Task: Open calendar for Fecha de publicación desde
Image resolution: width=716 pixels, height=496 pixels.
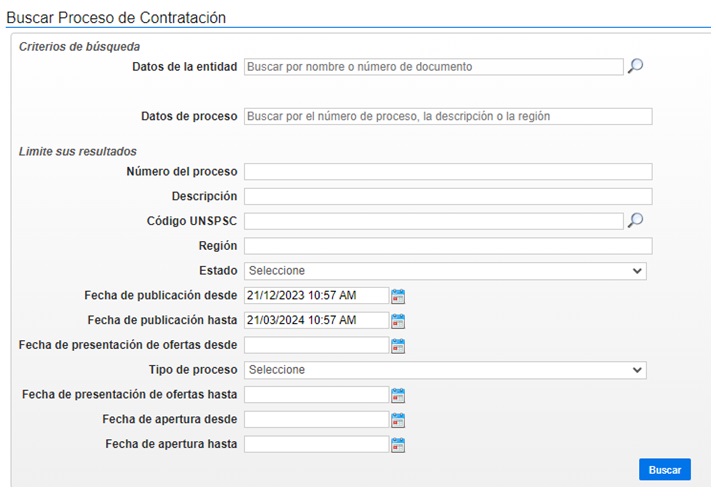Action: 398,296
